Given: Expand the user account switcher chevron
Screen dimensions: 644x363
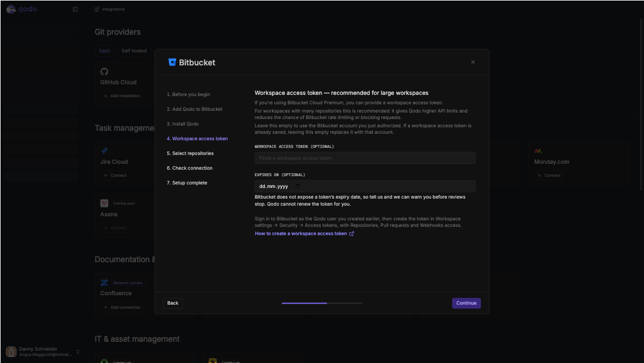Looking at the screenshot, I should pos(78,351).
